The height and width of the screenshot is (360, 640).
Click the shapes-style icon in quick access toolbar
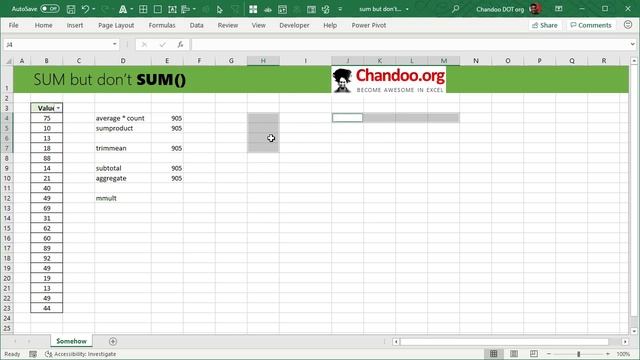point(326,9)
